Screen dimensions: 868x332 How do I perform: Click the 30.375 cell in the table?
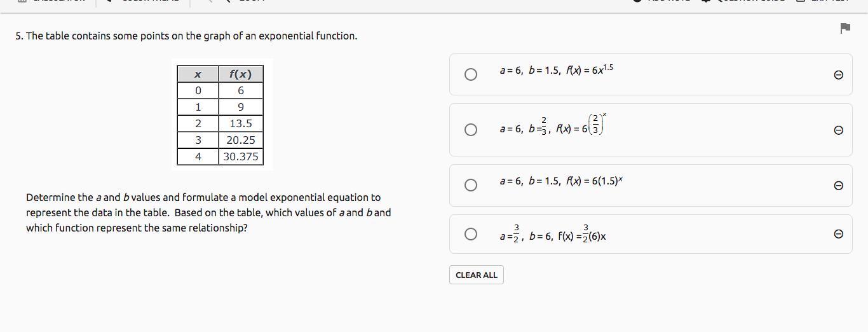(x=241, y=156)
